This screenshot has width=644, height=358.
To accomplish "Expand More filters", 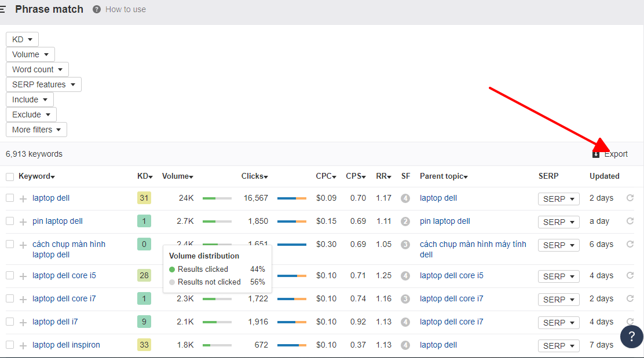I will (x=36, y=130).
